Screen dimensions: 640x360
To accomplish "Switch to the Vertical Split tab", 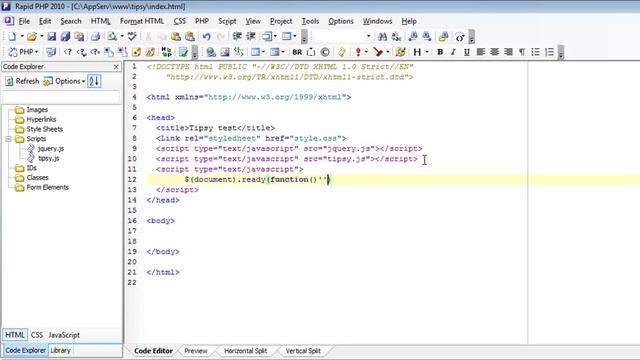I will (303, 351).
